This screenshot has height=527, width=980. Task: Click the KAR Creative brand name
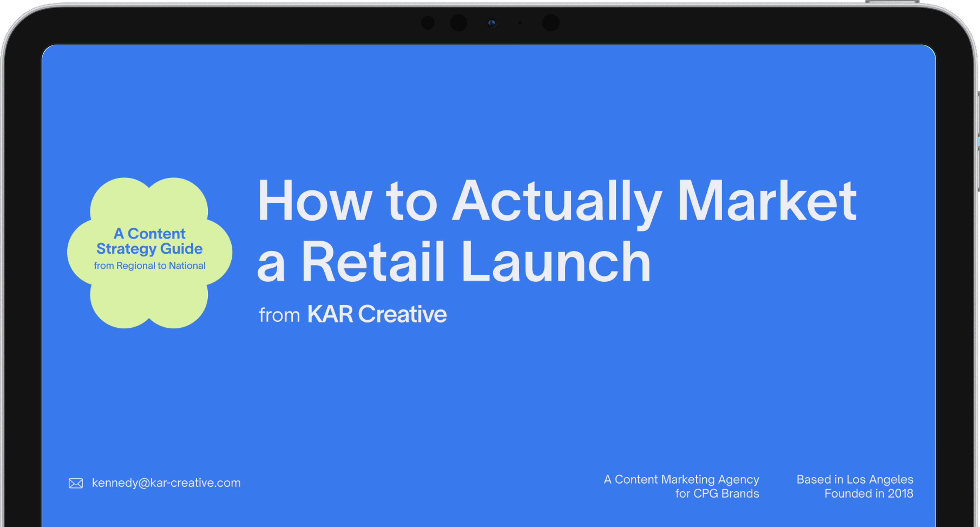[377, 314]
